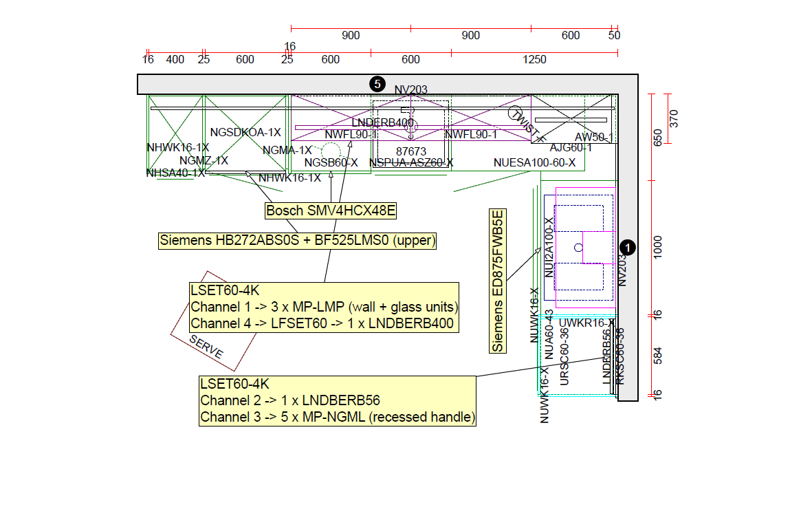Select the LSET60-4K note listing Channel 2
The width and height of the screenshot is (812, 518).
tap(338, 401)
